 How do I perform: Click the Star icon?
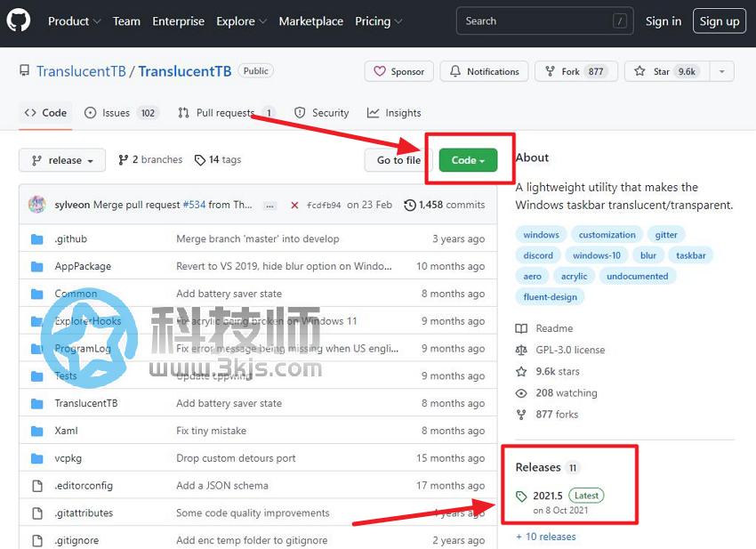[639, 71]
